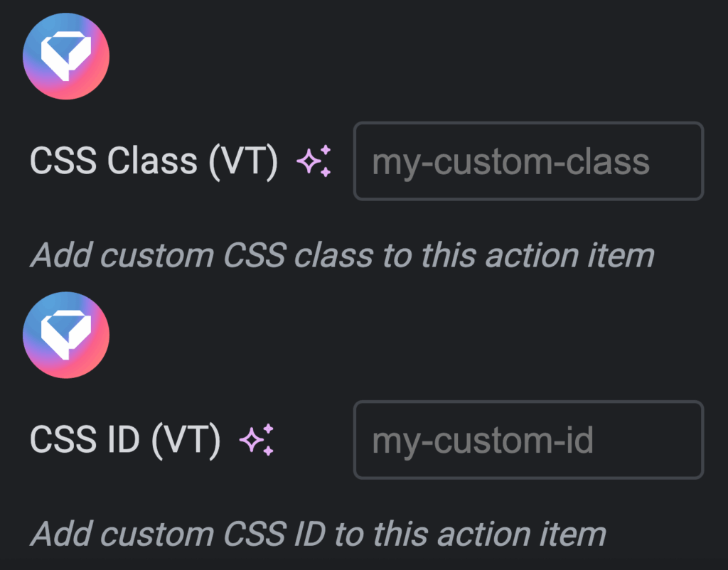Click the my-custom-class placeholder box

click(x=528, y=161)
